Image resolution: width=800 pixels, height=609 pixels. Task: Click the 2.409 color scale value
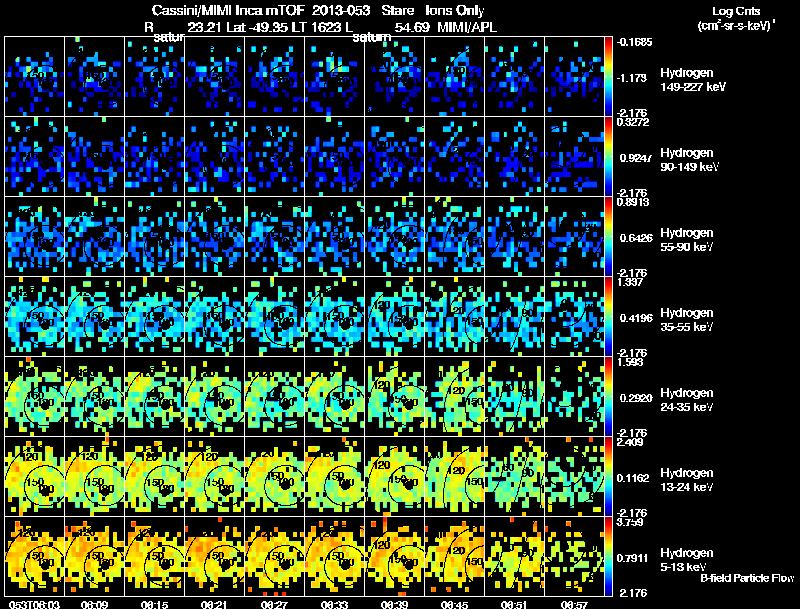[x=630, y=442]
